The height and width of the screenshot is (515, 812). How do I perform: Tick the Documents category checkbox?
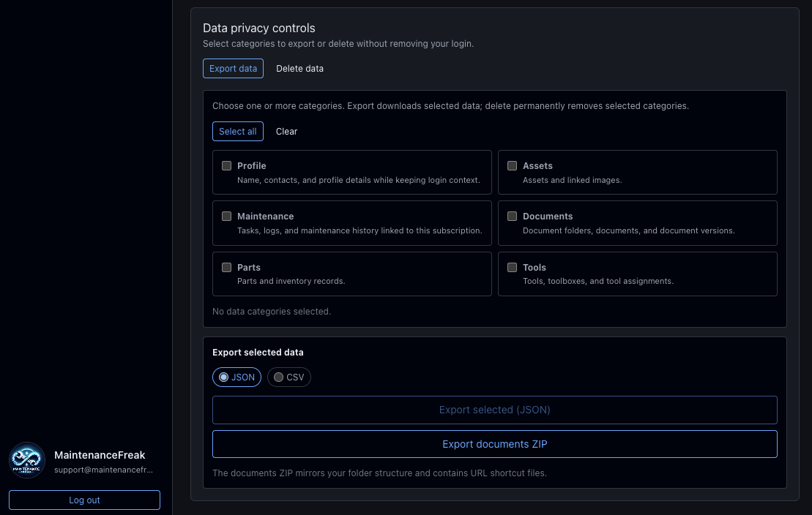pos(512,216)
